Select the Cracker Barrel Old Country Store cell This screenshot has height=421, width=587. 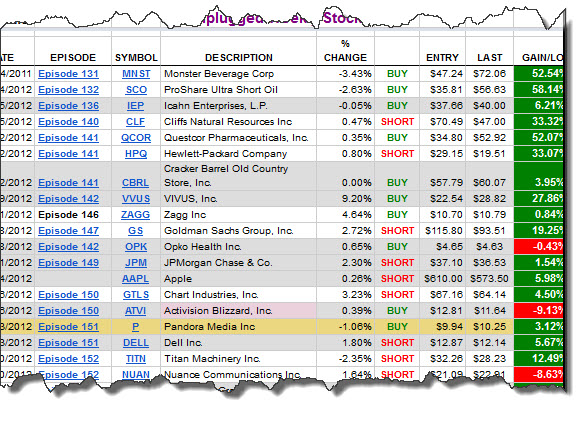coord(238,176)
